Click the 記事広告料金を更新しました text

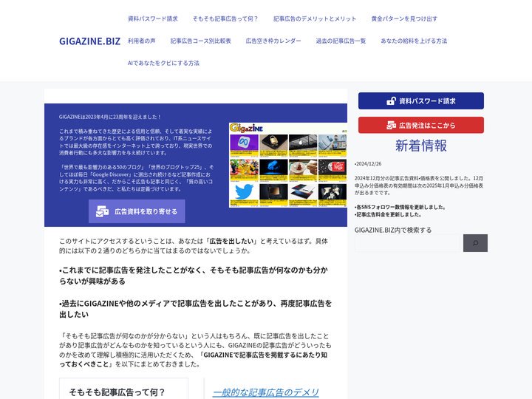pyautogui.click(x=388, y=214)
